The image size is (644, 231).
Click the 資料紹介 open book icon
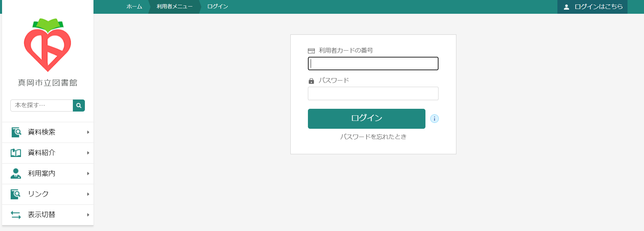point(16,153)
